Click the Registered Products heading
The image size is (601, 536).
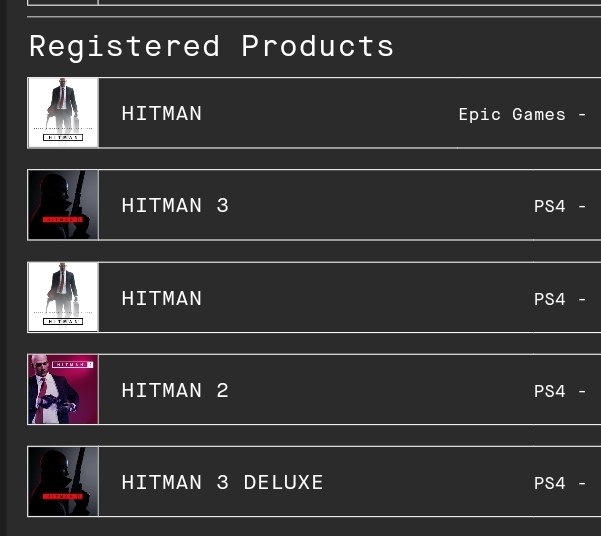[212, 47]
